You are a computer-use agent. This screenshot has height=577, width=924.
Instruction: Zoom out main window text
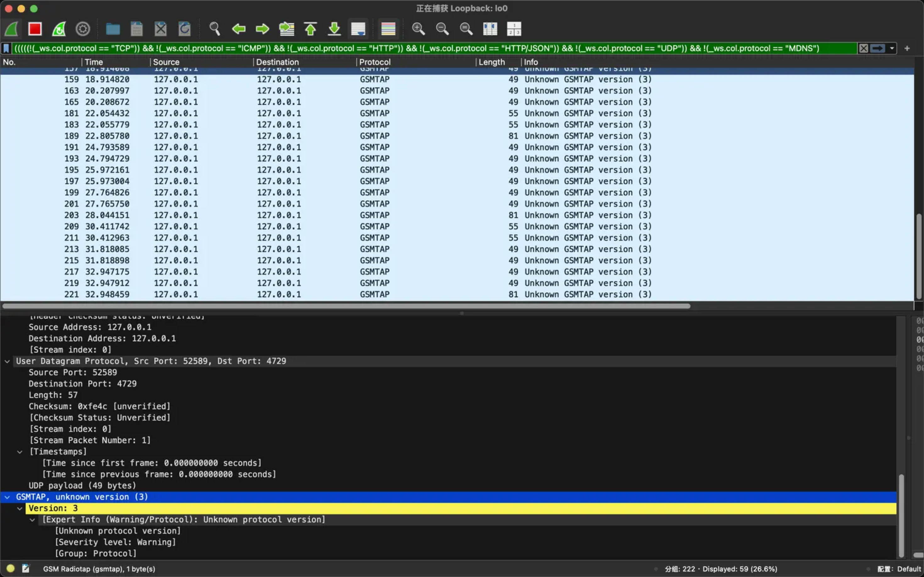point(442,29)
